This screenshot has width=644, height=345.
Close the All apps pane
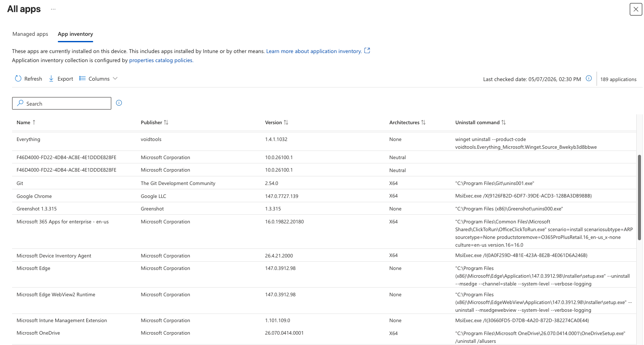[636, 9]
